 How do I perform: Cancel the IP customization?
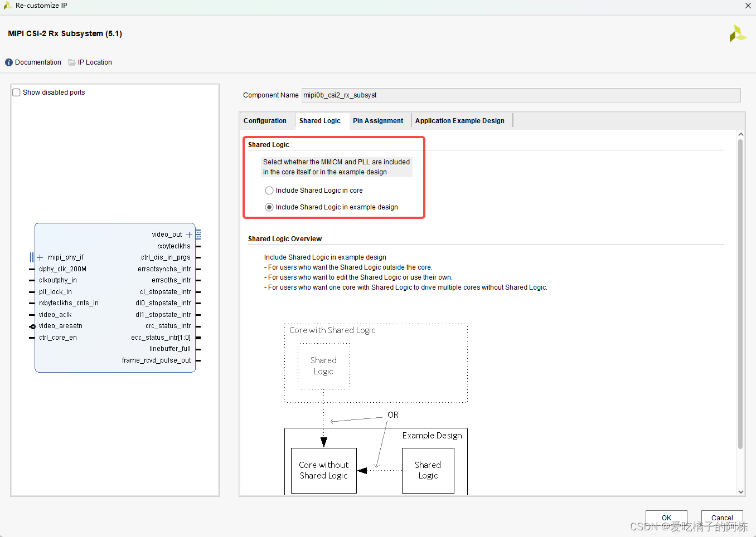[x=721, y=518]
